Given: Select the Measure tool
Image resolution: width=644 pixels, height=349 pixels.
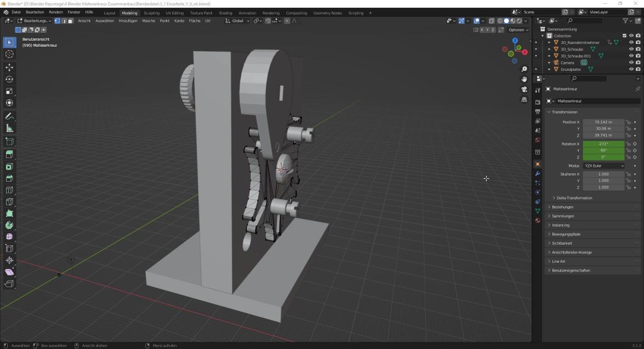Looking at the screenshot, I should (9, 128).
